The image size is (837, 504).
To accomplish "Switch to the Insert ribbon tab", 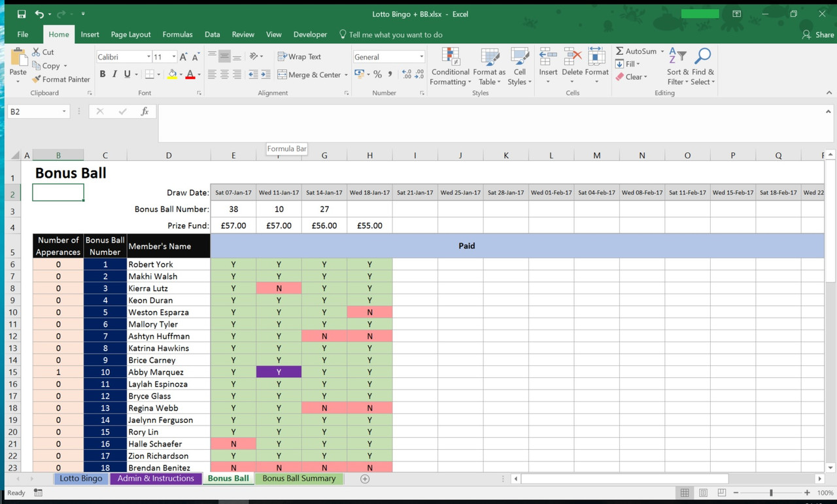I will (90, 35).
